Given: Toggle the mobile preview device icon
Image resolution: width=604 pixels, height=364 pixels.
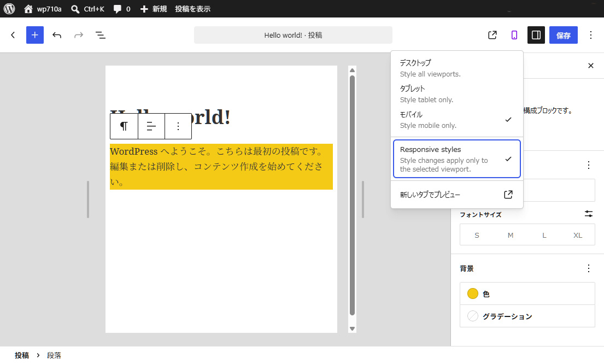Looking at the screenshot, I should pyautogui.click(x=514, y=35).
